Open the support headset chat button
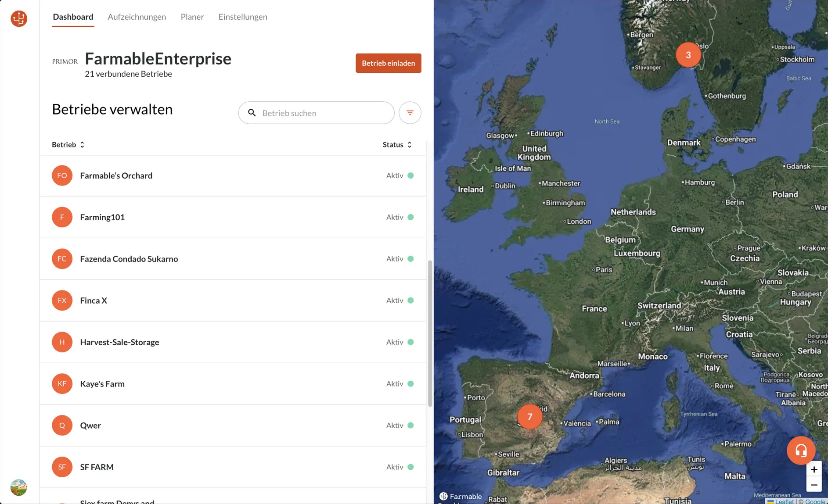Viewport: 828px width, 504px height. click(x=801, y=450)
